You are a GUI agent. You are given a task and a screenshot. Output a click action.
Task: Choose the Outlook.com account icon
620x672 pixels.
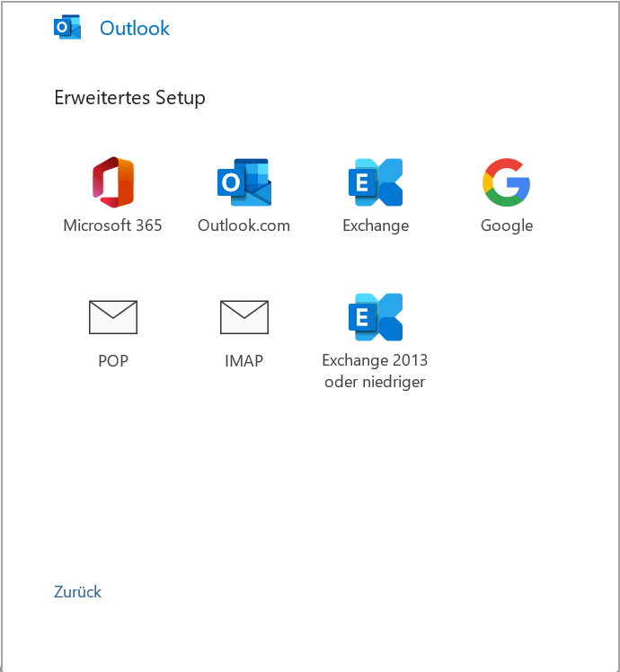244,181
